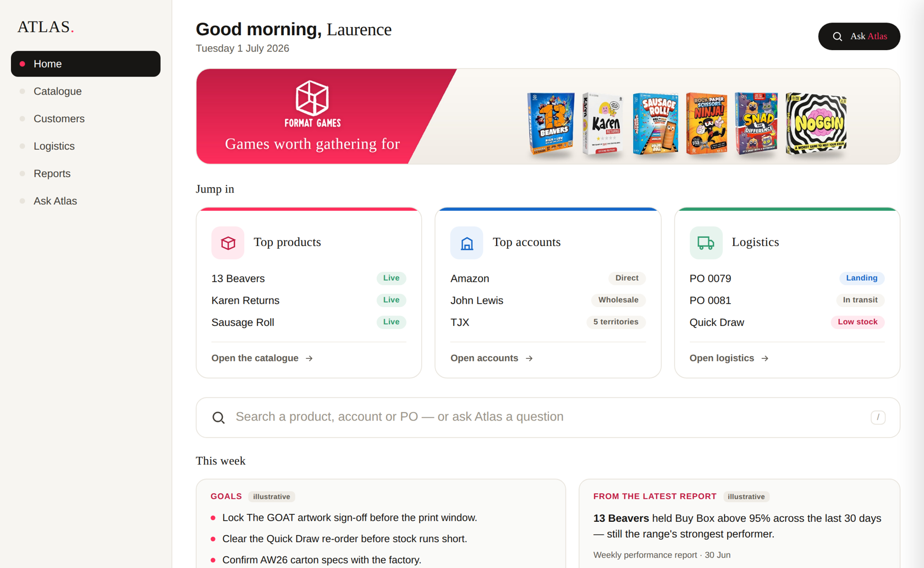Viewport: 924px width, 568px height.
Task: Click the 13 Beavers Buy Box summary
Action: click(738, 526)
